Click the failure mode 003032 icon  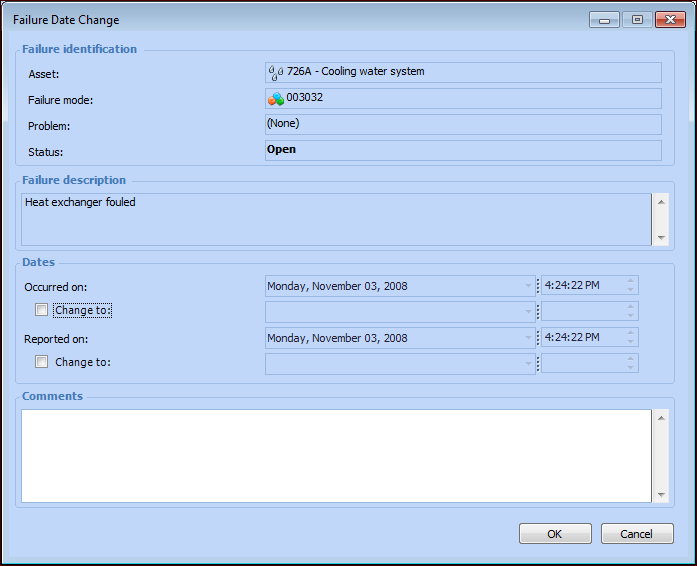276,99
